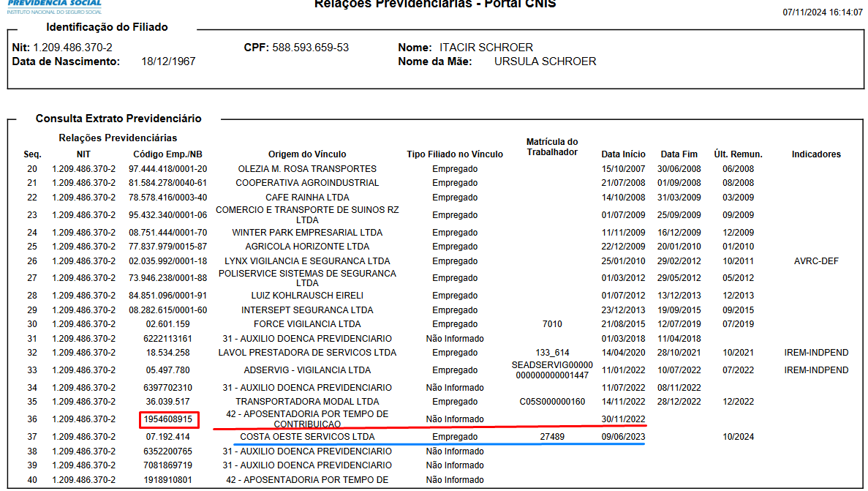Click the code 07.192.414
This screenshot has height=491, width=868.
[x=167, y=437]
